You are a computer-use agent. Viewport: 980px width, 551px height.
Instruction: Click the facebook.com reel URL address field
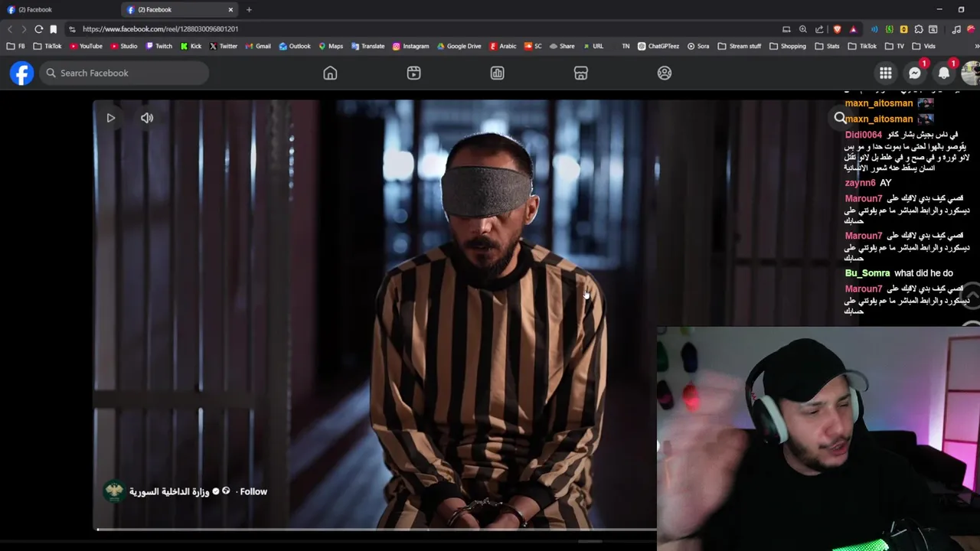[x=160, y=29]
